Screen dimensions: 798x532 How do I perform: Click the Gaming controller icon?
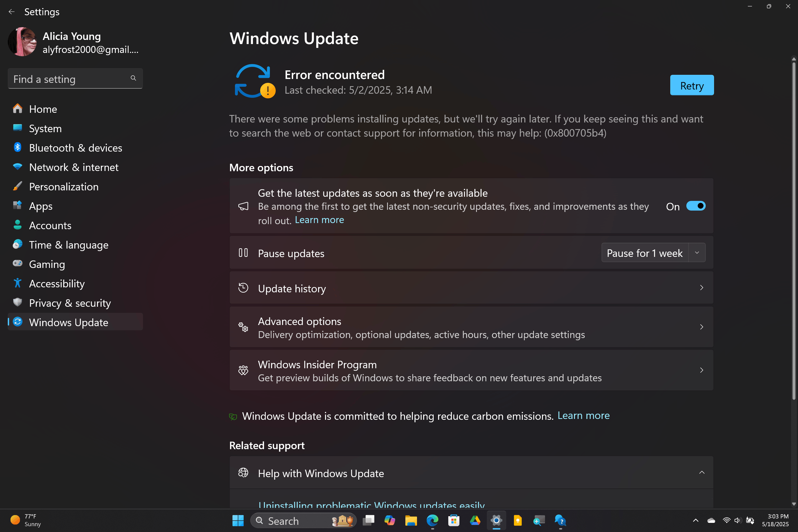tap(17, 264)
